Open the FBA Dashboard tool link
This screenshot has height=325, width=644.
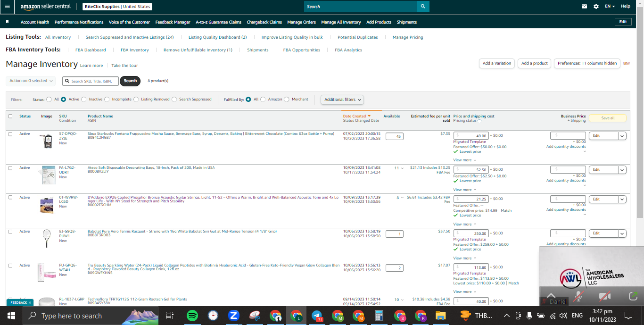click(x=91, y=50)
